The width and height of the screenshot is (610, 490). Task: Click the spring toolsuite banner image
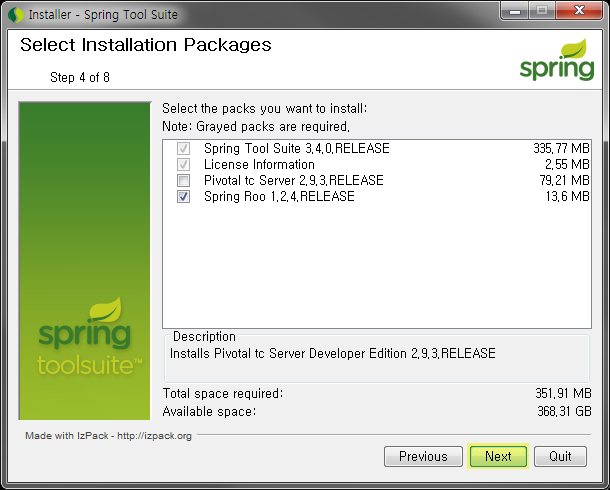click(84, 261)
